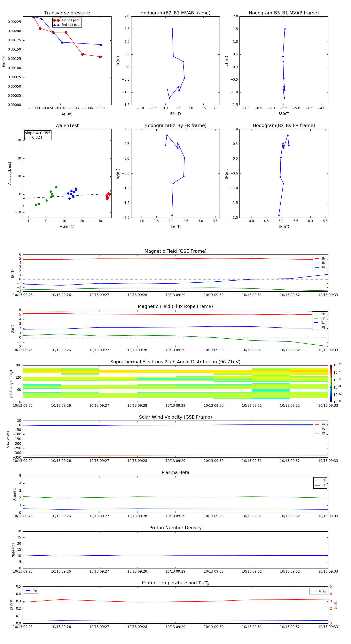Click the red Te/Tp right-side axis label

[336, 605]
